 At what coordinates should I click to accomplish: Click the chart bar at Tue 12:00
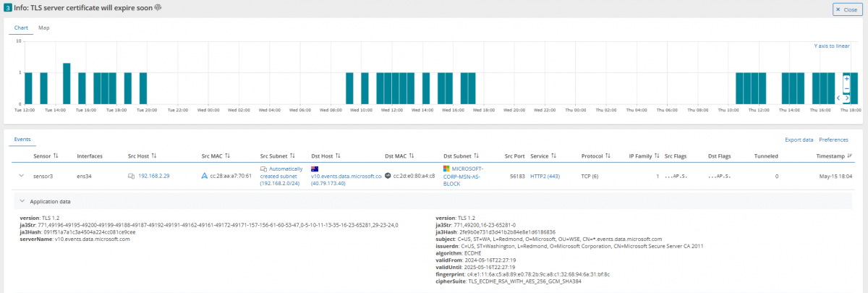(x=28, y=88)
